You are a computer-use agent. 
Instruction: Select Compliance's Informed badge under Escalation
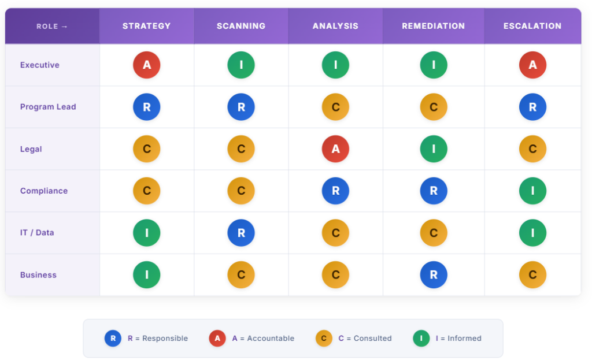(532, 191)
